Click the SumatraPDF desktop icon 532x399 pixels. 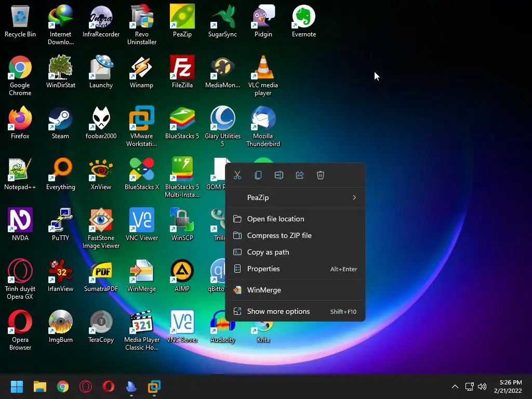[101, 275]
